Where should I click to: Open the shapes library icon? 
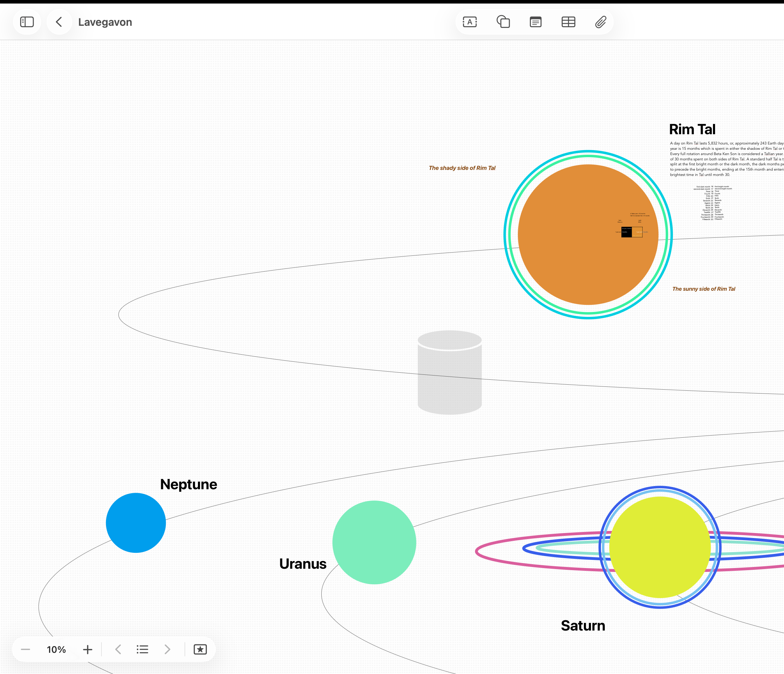pyautogui.click(x=503, y=22)
